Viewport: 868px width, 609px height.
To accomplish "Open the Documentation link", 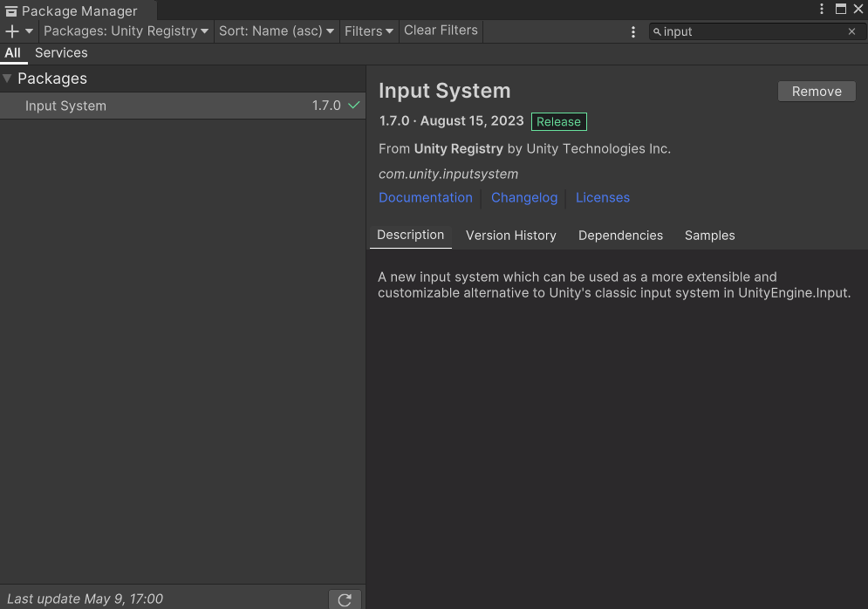I will 425,198.
